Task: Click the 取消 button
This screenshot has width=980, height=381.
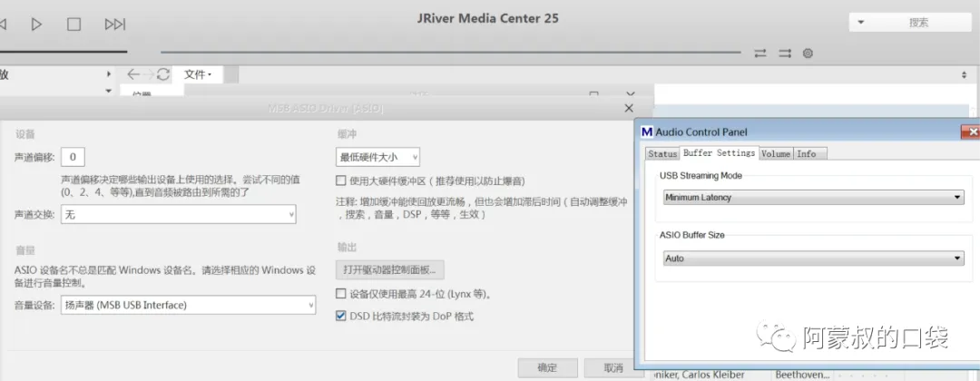Action: tap(612, 367)
